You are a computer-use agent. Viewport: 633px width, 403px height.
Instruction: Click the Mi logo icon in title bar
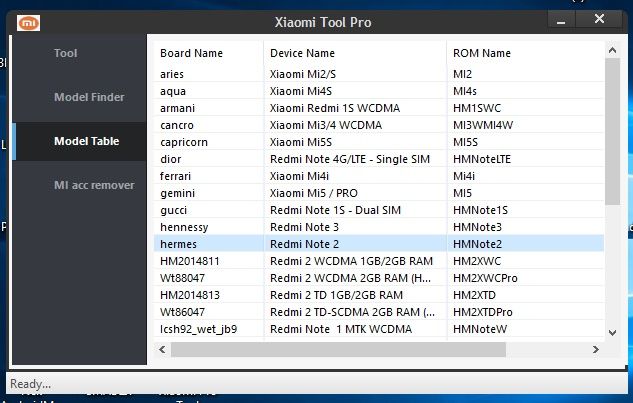click(30, 21)
